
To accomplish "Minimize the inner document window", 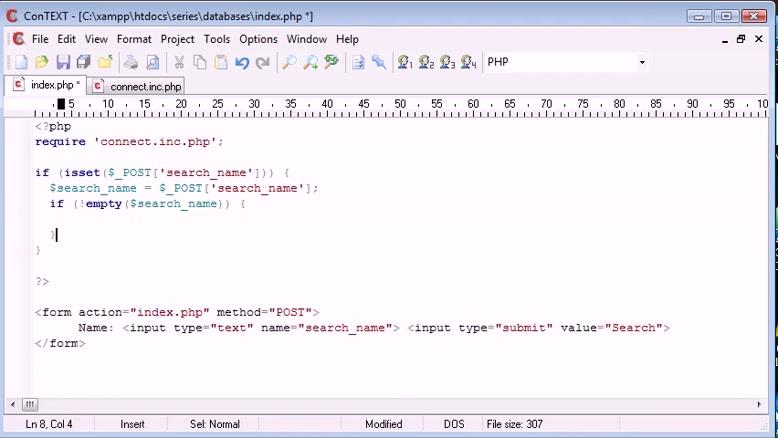I will click(725, 39).
